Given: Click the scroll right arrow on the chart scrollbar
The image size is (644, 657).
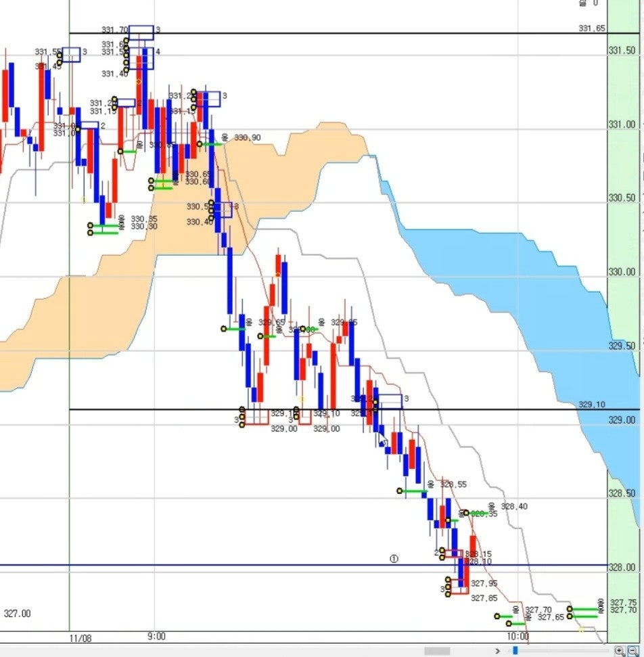Looking at the screenshot, I should (497, 651).
